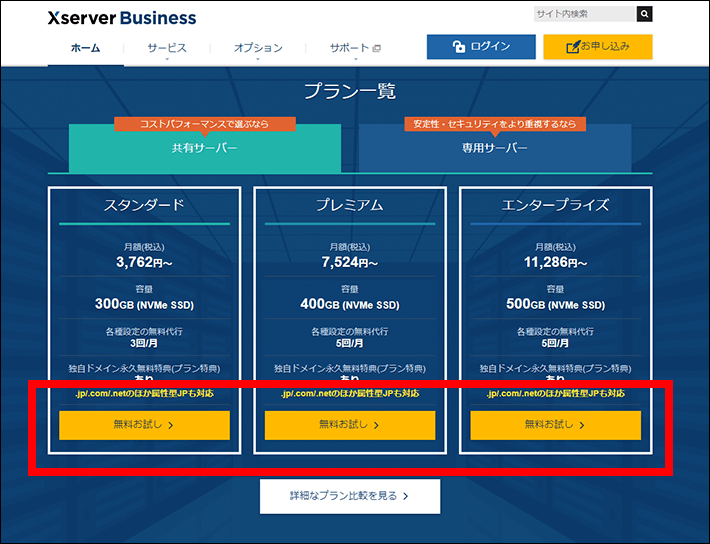Viewport: 710px width, 544px height.
Task: Click the 安定性・セキュリティをより重視するなら label
Action: tap(495, 124)
